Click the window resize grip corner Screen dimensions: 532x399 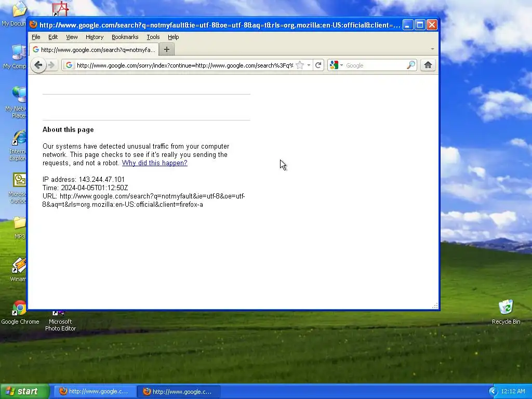click(x=435, y=305)
